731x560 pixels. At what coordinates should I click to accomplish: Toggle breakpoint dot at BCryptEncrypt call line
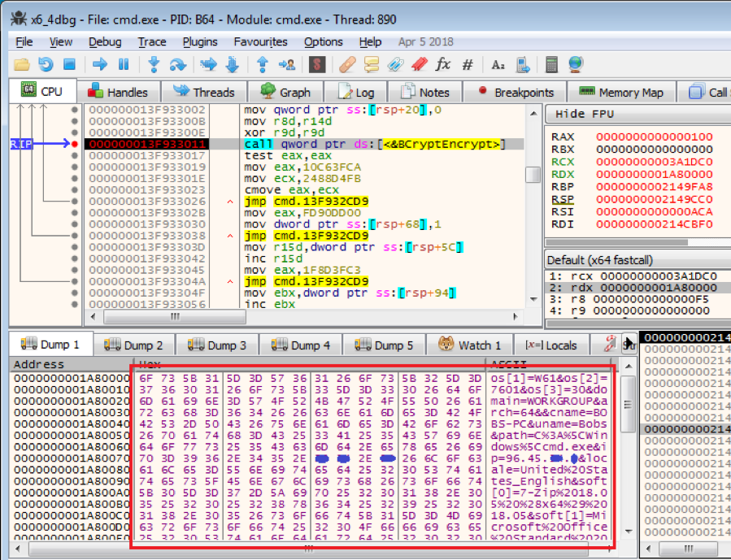[x=74, y=144]
